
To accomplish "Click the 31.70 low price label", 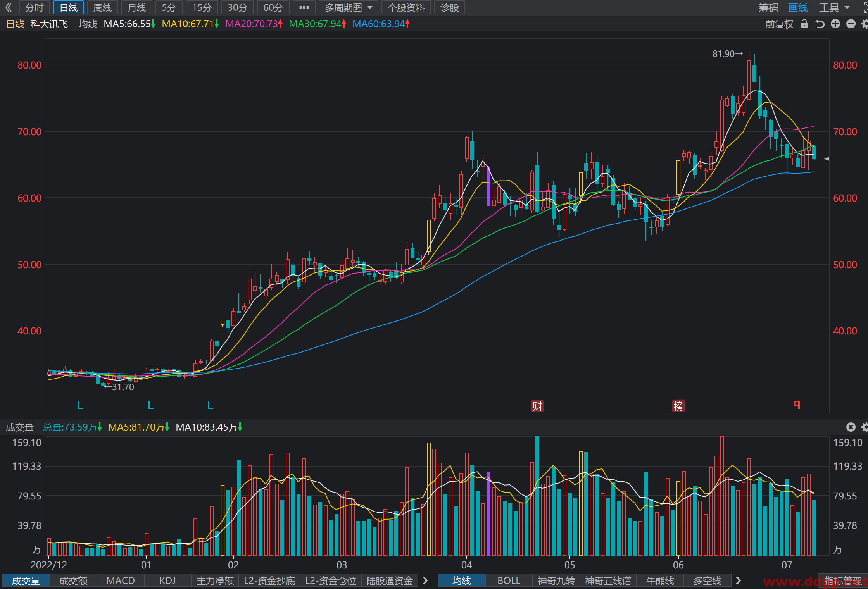I will 119,387.
